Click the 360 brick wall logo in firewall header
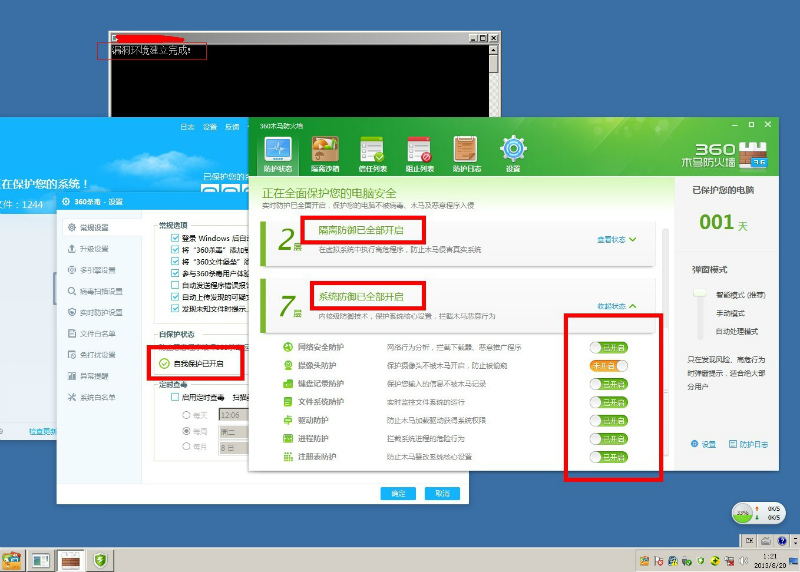 click(753, 155)
